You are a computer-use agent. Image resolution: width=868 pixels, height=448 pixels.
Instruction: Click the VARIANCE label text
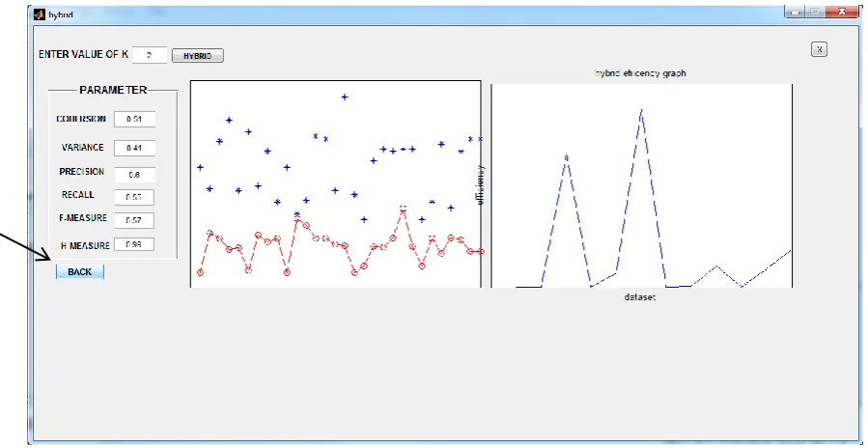click(x=82, y=148)
